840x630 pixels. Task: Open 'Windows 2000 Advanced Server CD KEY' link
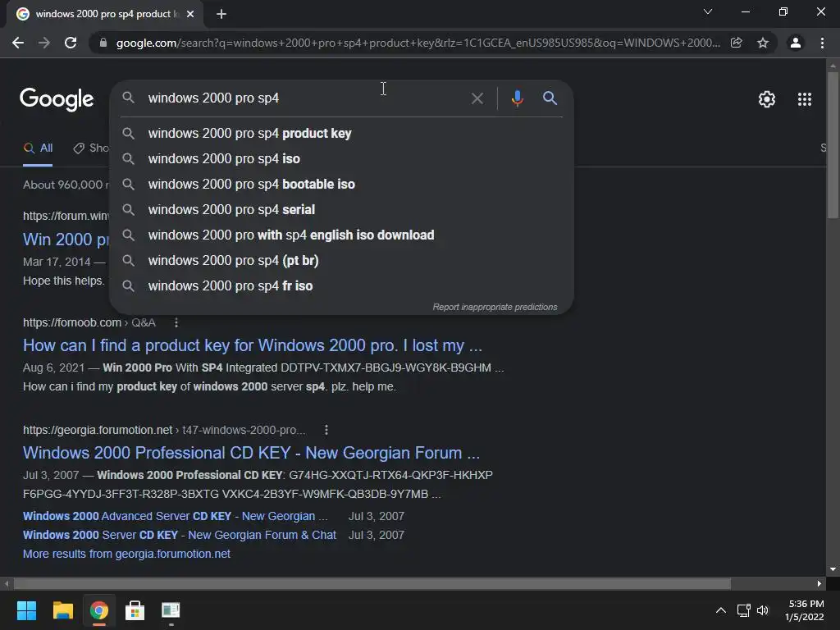176,517
